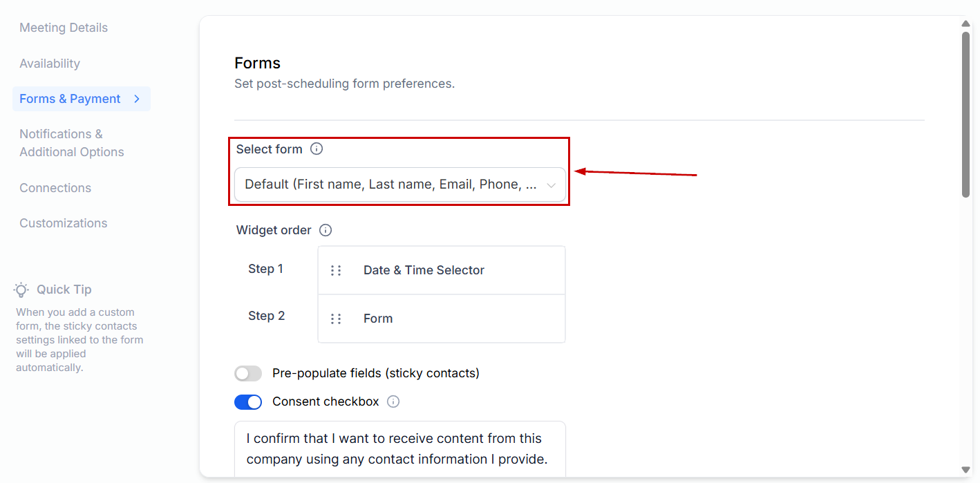Viewport: 980px width, 483px height.
Task: Click the drag handle for the Form step
Action: (x=336, y=319)
